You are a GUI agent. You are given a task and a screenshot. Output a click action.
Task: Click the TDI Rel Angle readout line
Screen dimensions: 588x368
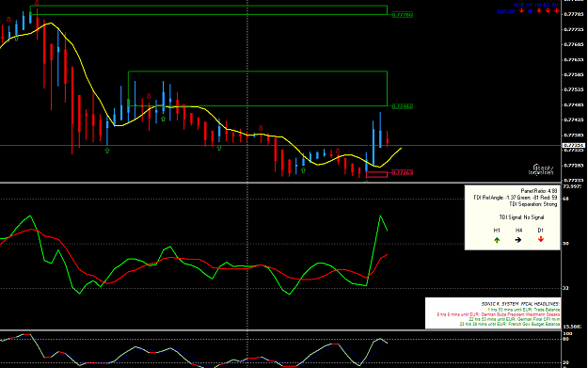(x=516, y=198)
